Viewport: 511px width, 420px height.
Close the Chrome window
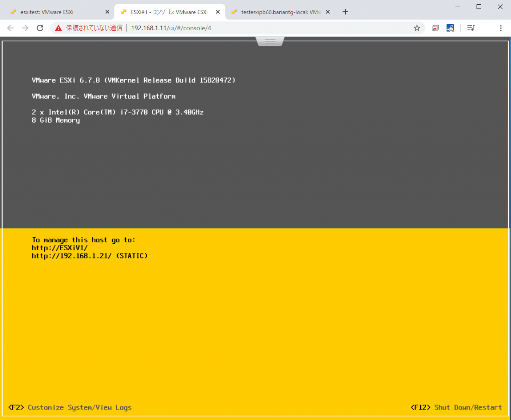click(x=500, y=7)
